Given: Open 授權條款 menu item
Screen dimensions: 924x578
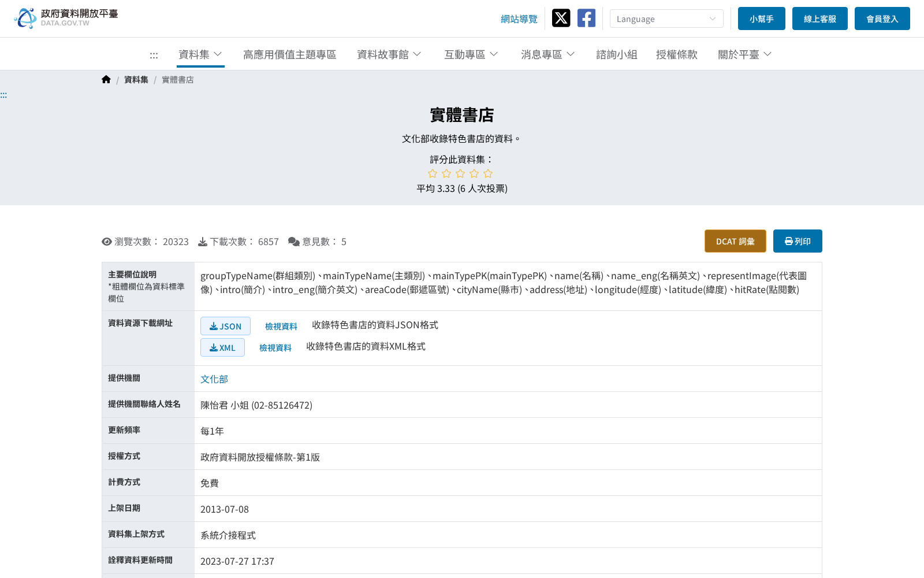Looking at the screenshot, I should tap(677, 54).
